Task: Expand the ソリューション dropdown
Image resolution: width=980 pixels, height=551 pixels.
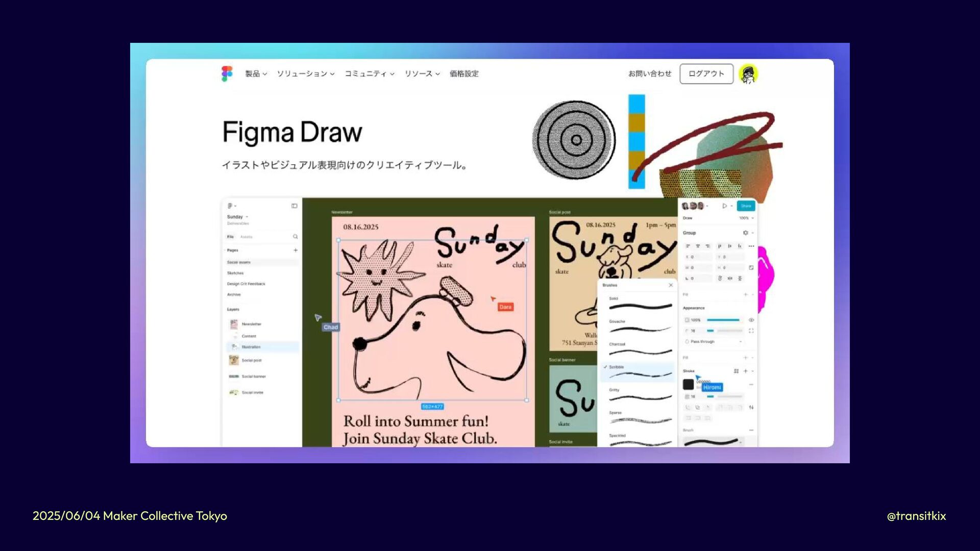Action: [x=305, y=74]
